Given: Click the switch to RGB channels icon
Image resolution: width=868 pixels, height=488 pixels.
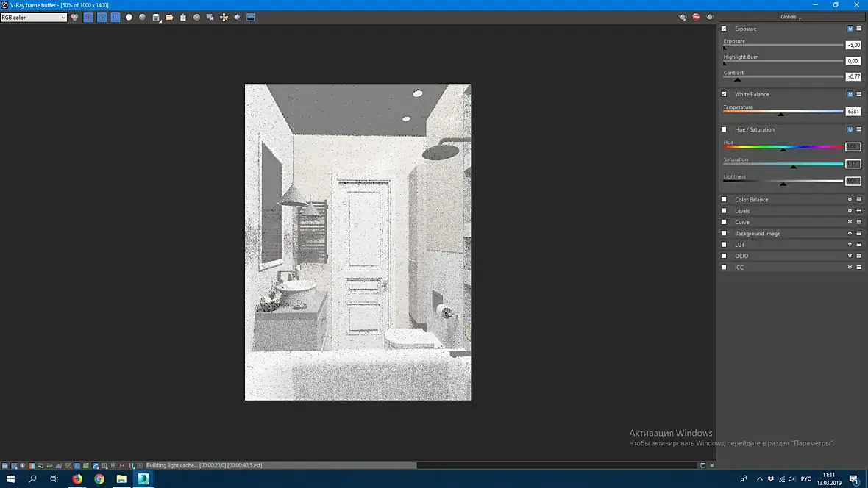Looking at the screenshot, I should (x=75, y=17).
